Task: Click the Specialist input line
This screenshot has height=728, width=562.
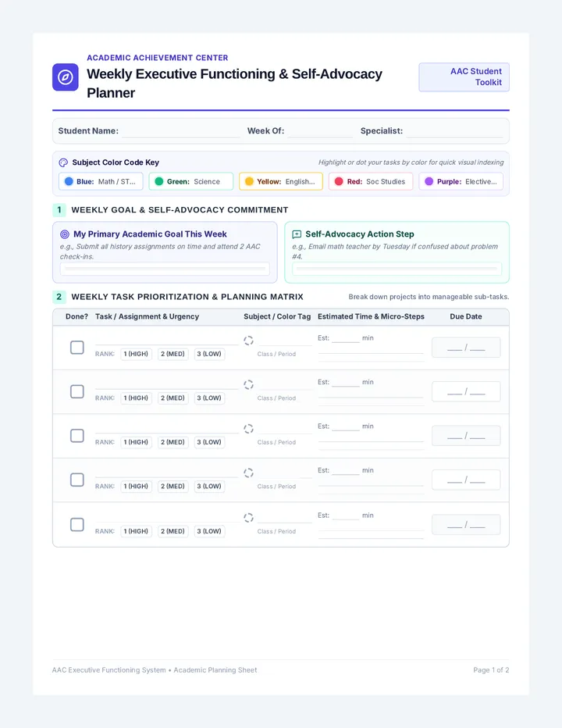Action: point(455,132)
